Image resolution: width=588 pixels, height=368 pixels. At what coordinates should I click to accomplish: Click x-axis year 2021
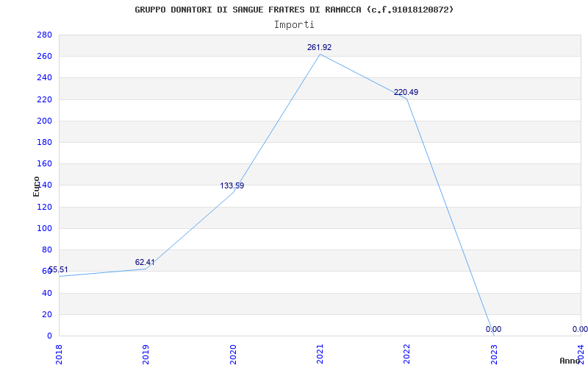(320, 355)
